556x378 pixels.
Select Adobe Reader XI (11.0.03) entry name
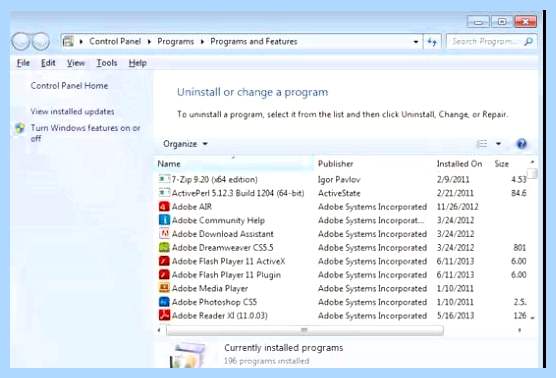tap(219, 315)
